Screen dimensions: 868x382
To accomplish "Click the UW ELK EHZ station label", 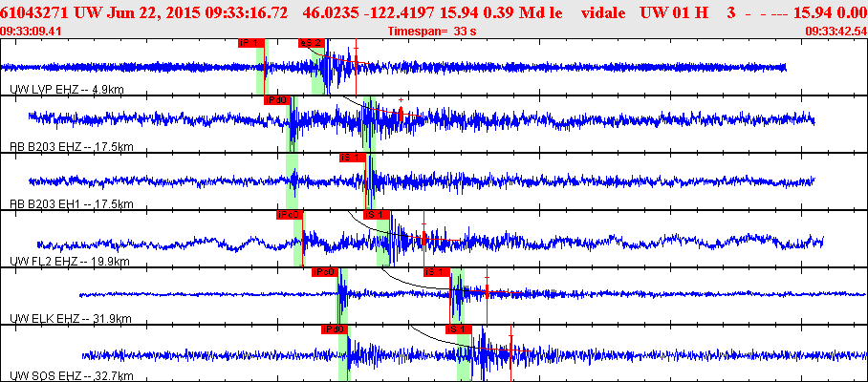I will (71, 319).
